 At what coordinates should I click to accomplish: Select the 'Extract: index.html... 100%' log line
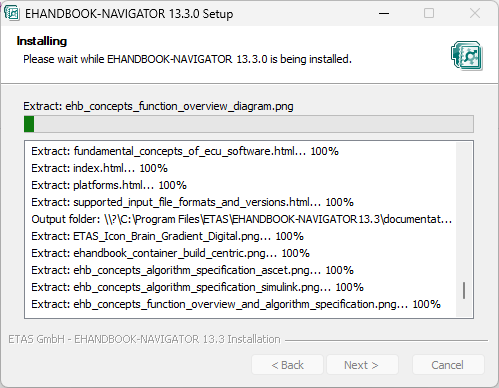(99, 168)
